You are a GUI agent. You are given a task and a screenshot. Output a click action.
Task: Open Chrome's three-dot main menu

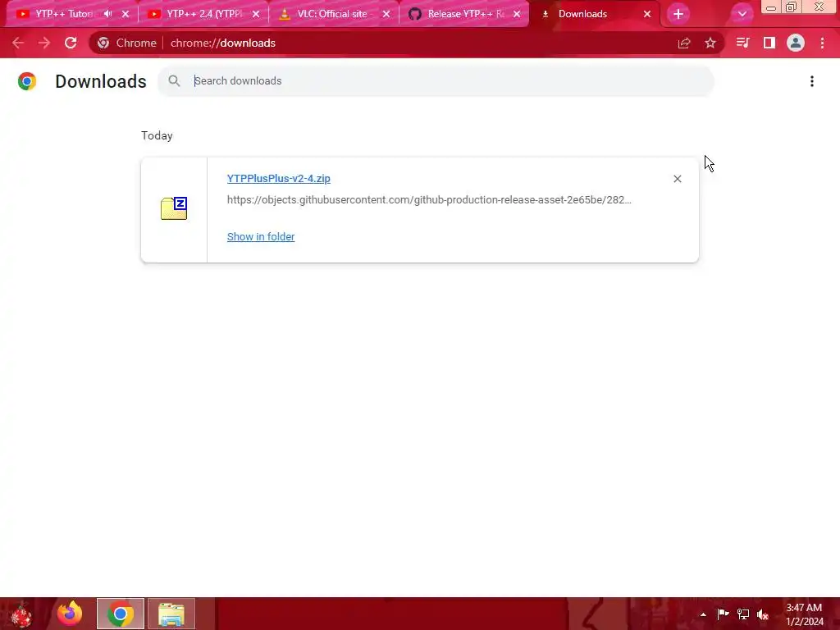coord(822,43)
